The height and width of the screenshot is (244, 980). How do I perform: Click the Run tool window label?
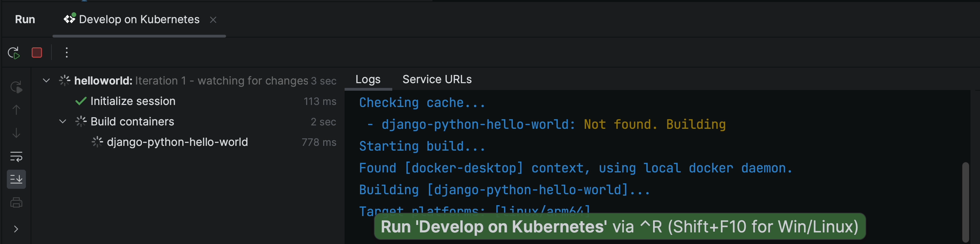(x=25, y=19)
